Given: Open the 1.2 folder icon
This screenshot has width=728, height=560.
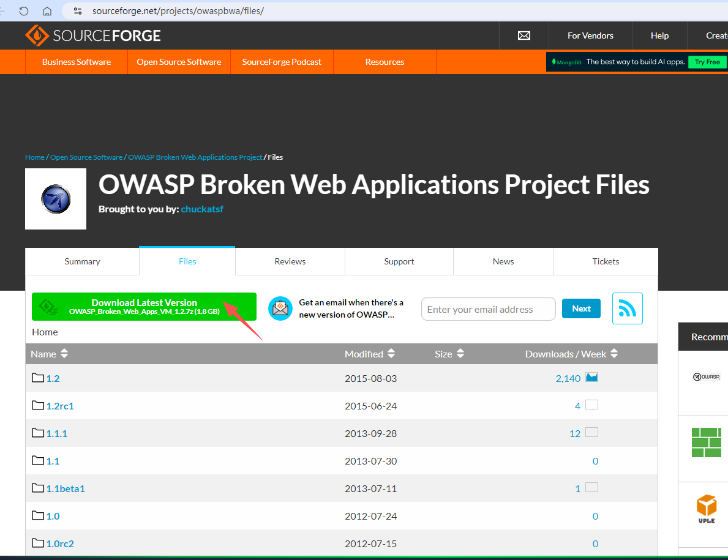Looking at the screenshot, I should point(38,378).
